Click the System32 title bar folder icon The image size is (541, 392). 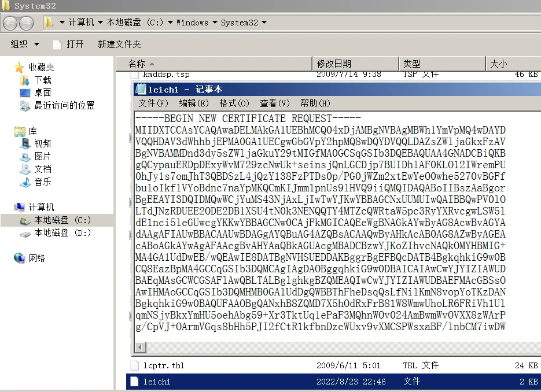point(6,5)
